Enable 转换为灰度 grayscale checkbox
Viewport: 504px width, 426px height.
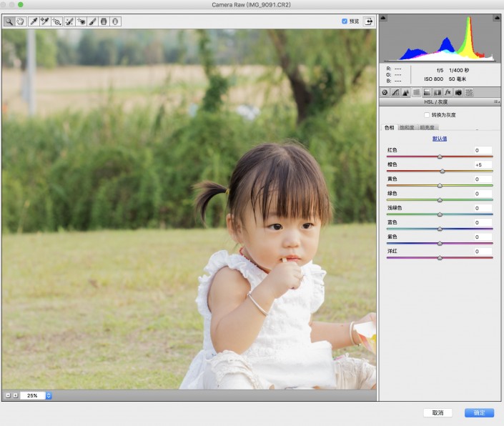coord(427,114)
